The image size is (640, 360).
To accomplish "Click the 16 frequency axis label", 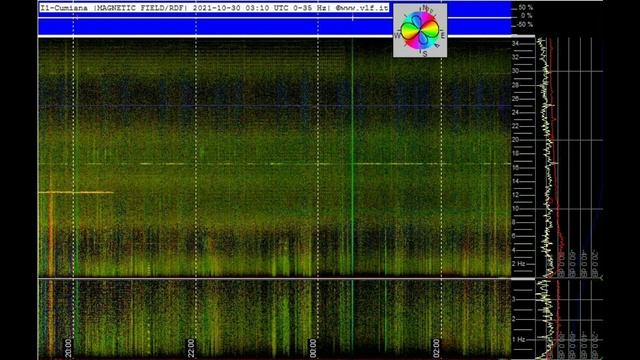I will pyautogui.click(x=516, y=167).
